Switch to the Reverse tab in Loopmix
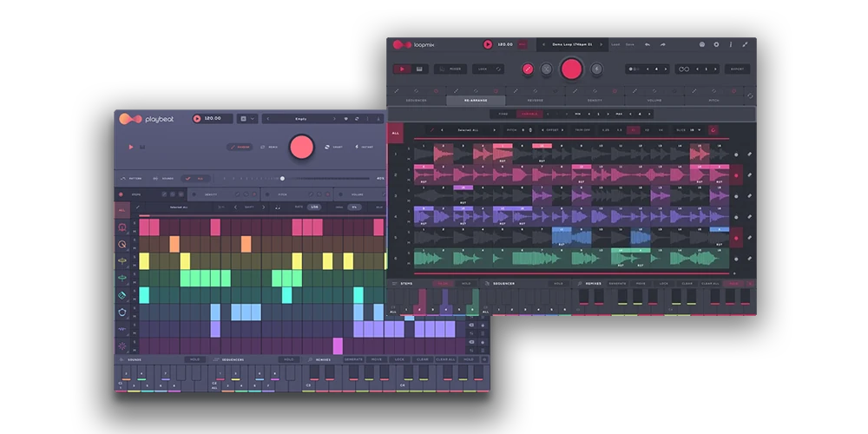Image resolution: width=868 pixels, height=434 pixels. point(536,101)
